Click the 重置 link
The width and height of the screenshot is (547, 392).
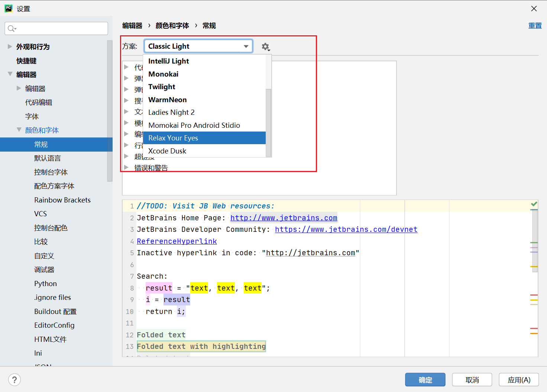tap(535, 26)
